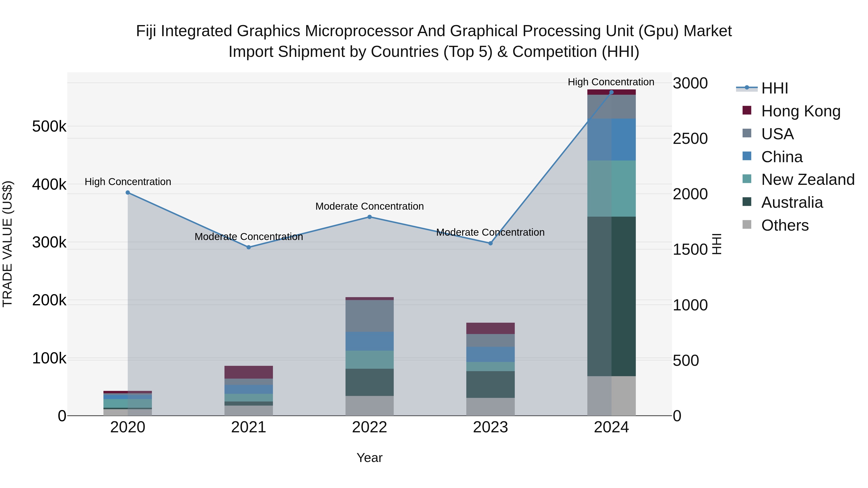Click the USA slate-gray legend swatch
Image resolution: width=868 pixels, height=488 pixels.
[747, 133]
